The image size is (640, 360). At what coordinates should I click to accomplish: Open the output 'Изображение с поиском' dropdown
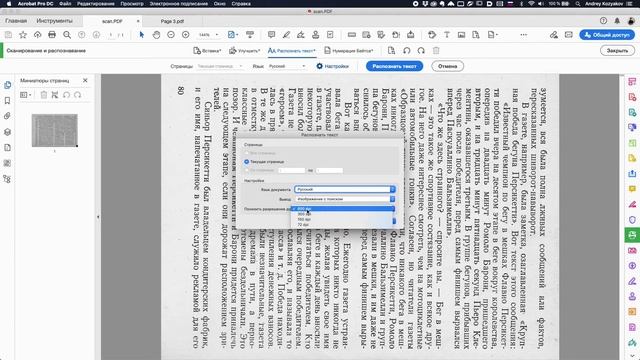(x=345, y=199)
